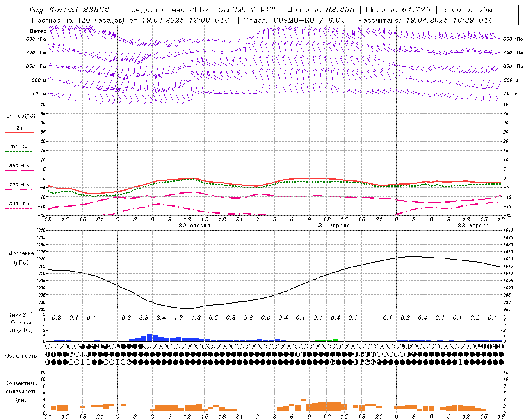Click the 'Td 2м' dew point legend entry
Image resolution: width=525 pixels, height=420 pixels.
tap(19, 147)
